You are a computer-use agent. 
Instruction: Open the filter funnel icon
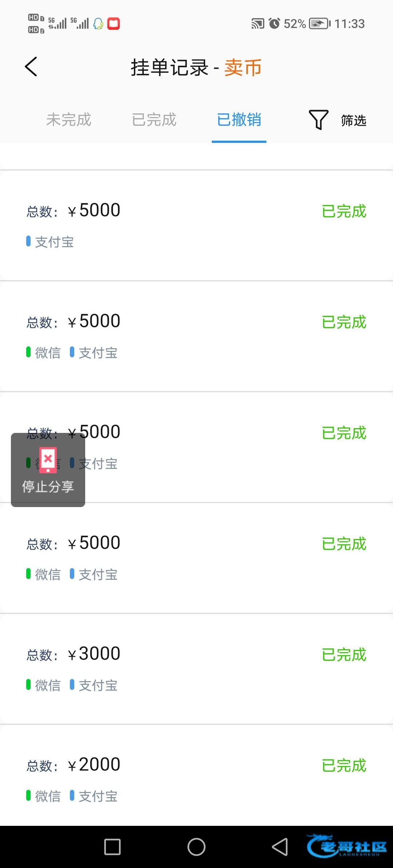point(318,120)
